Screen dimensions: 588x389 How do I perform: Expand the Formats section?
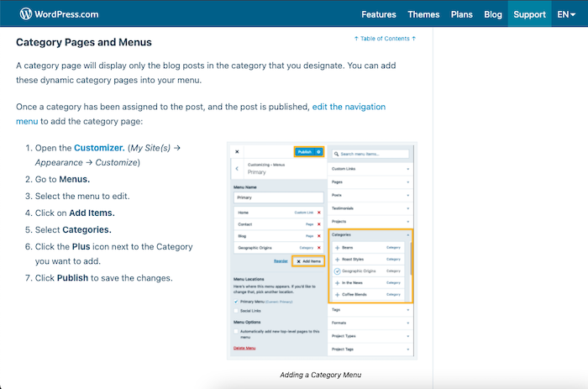pyautogui.click(x=370, y=323)
